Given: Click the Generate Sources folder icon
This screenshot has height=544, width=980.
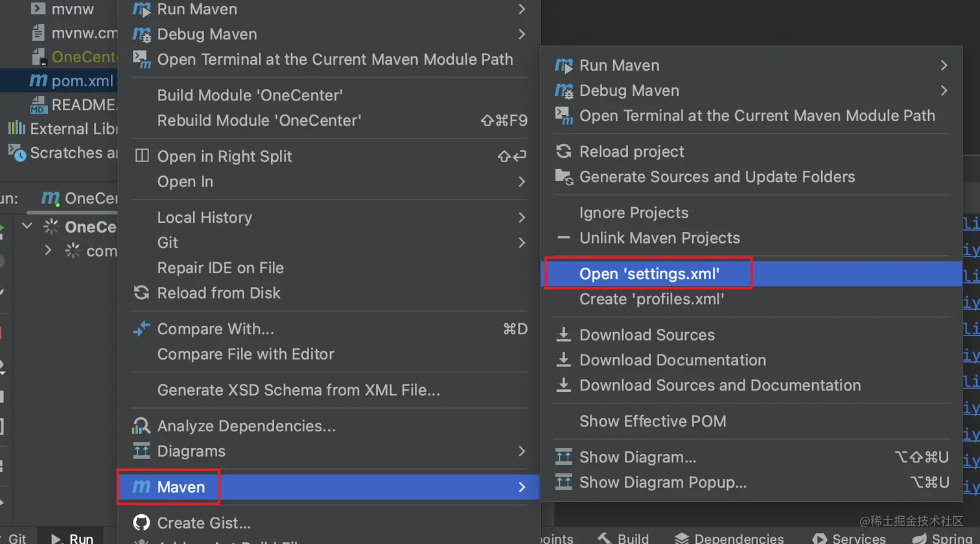Looking at the screenshot, I should coord(564,177).
